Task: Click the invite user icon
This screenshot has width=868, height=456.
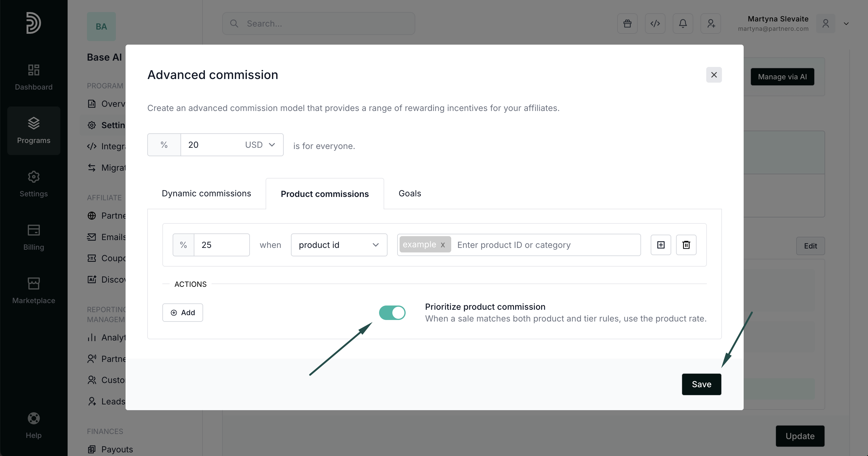Action: click(x=711, y=24)
